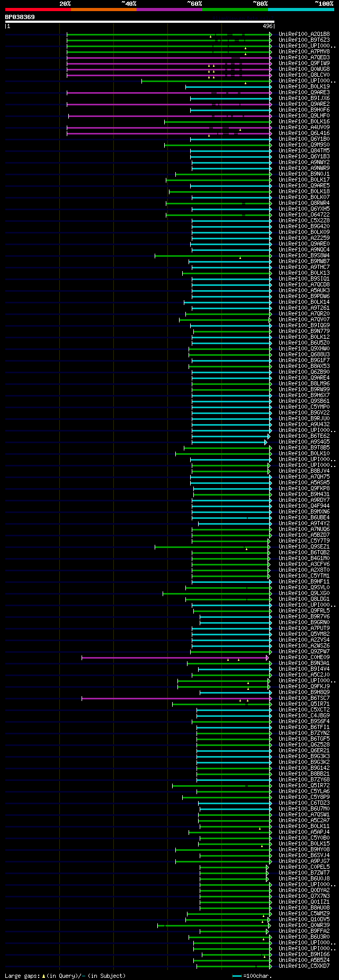Click the white query sequence bar
Image resolution: width=339 pixels, height=980 pixels.
(x=140, y=22)
